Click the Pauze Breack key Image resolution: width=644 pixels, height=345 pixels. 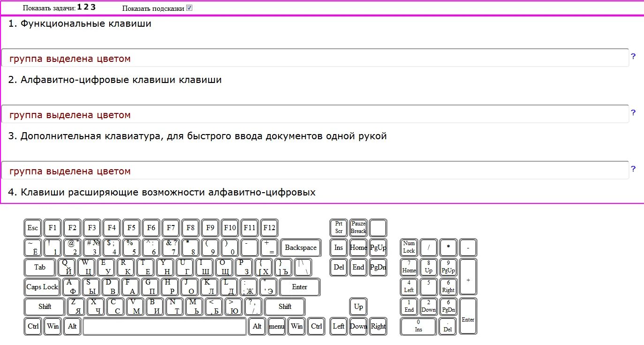click(x=358, y=228)
